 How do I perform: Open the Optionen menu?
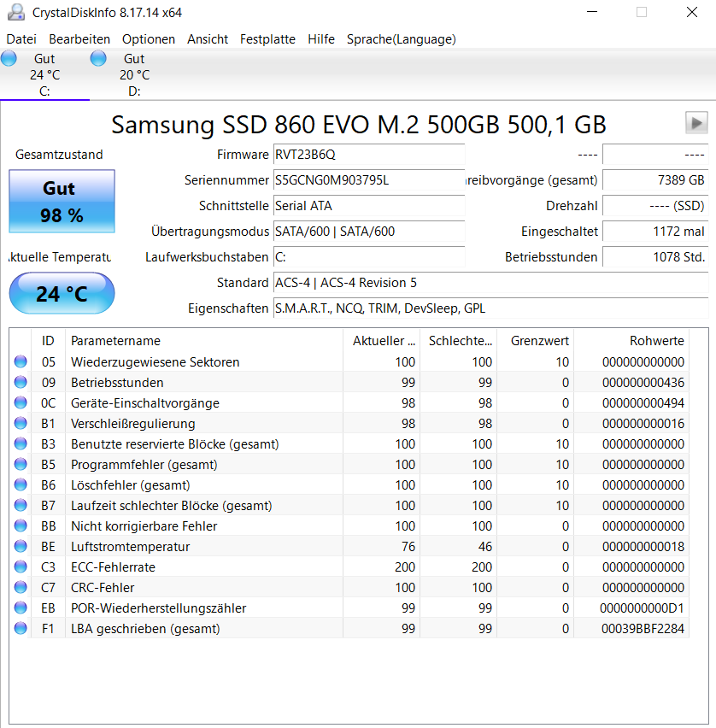(x=148, y=38)
